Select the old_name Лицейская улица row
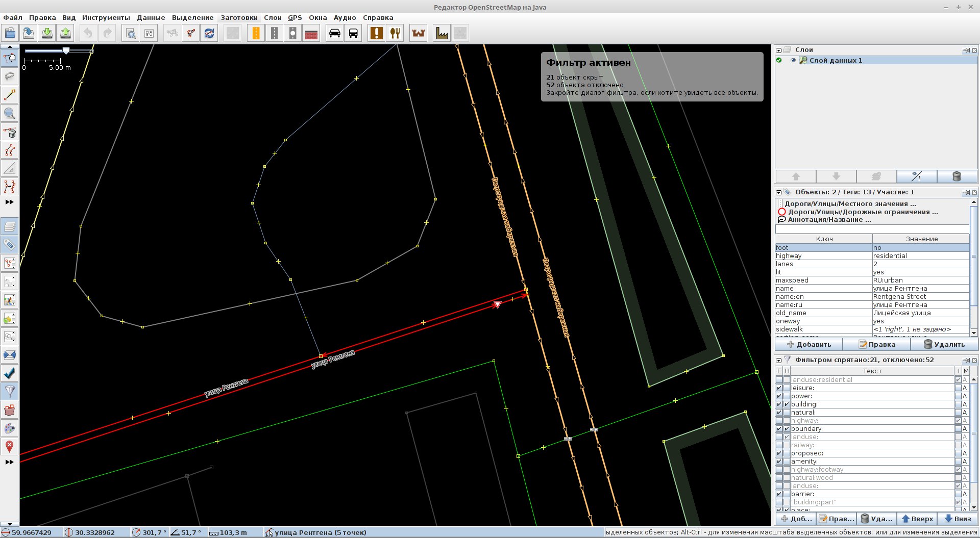 click(872, 313)
